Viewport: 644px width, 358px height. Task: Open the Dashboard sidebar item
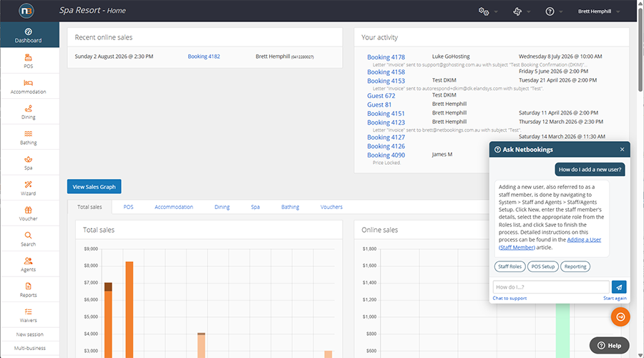pos(29,35)
